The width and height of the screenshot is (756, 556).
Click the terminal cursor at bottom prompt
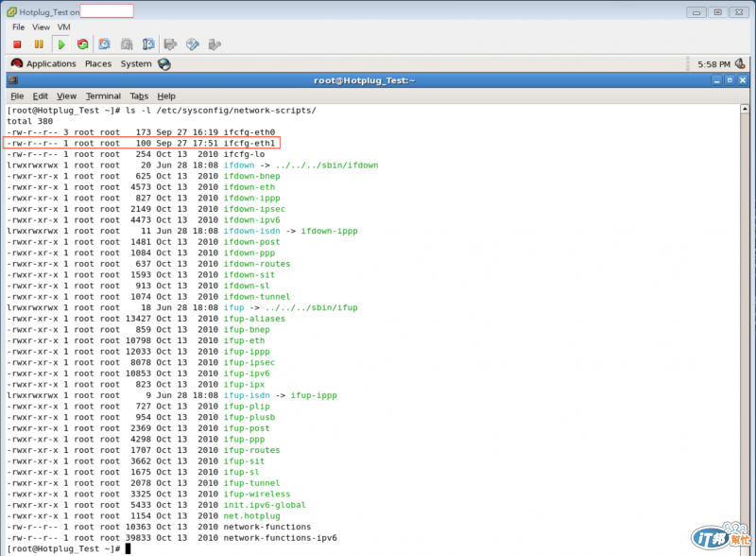(x=129, y=548)
